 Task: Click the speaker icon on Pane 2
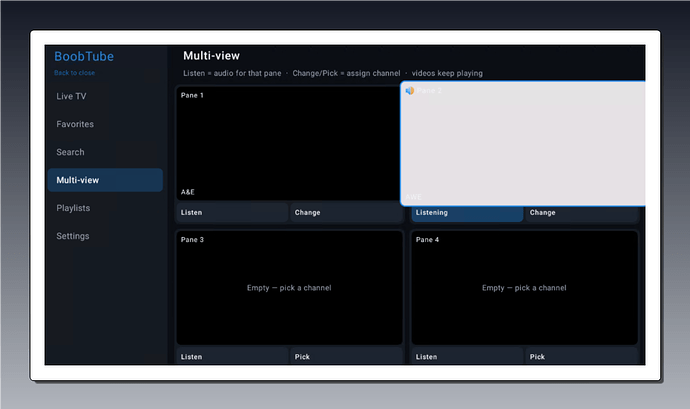[x=410, y=91]
